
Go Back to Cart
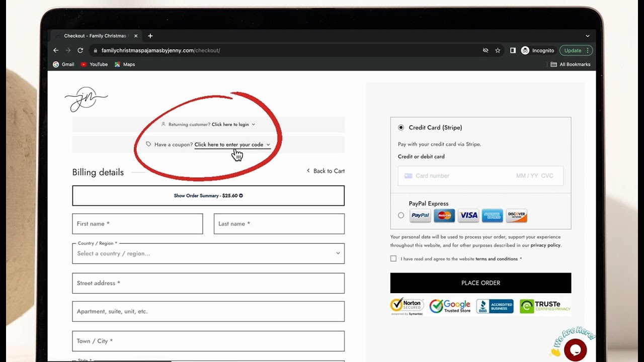click(326, 171)
